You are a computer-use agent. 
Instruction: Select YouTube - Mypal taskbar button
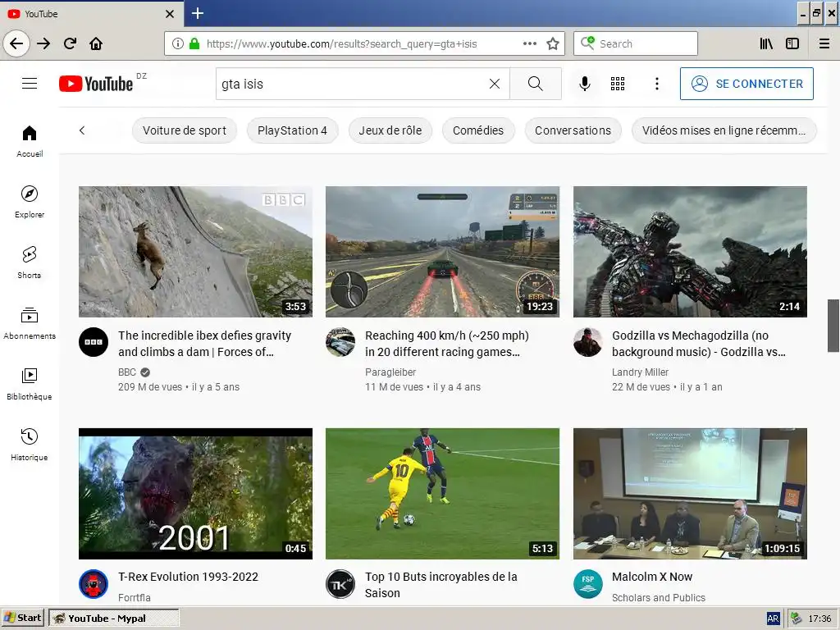[113, 619]
